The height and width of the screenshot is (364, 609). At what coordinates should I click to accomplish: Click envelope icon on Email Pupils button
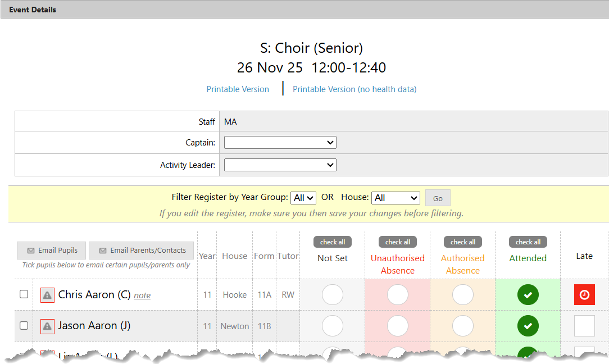pyautogui.click(x=31, y=251)
